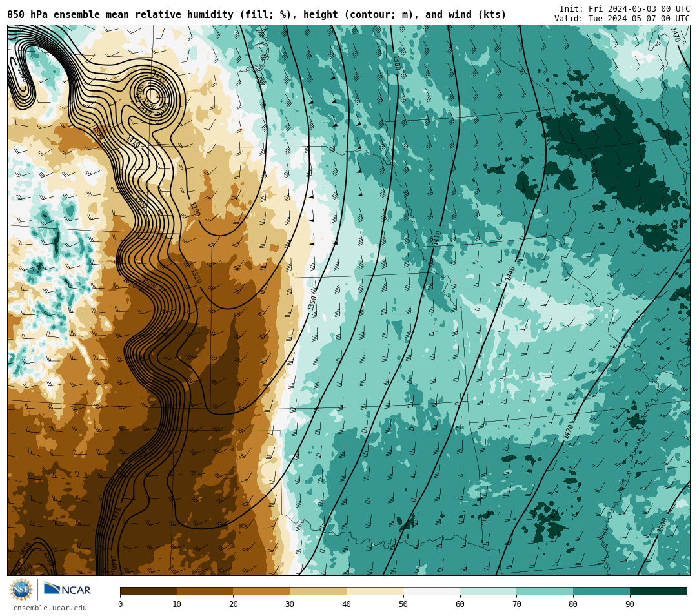Screen dimensions: 697x616
Task: Click the 60-70 pale teal colorbar segment
Action: (x=488, y=591)
